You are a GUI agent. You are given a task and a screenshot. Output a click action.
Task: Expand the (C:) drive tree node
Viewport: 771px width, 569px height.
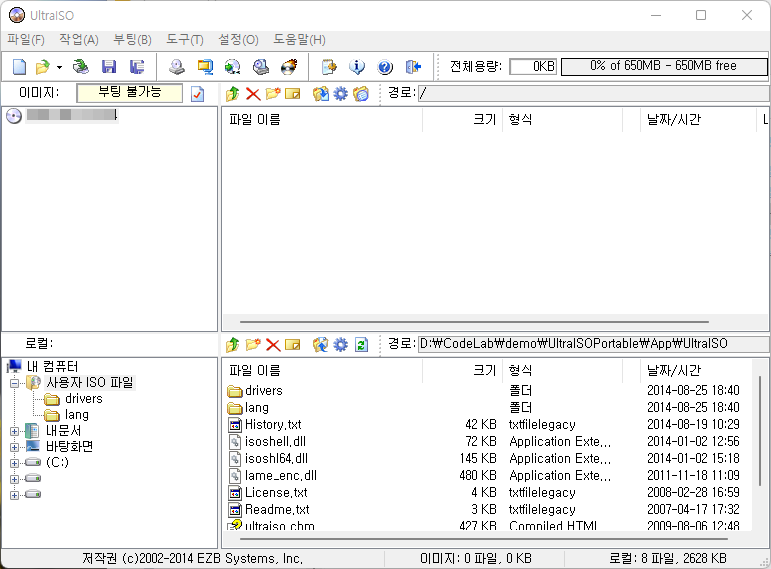click(14, 463)
